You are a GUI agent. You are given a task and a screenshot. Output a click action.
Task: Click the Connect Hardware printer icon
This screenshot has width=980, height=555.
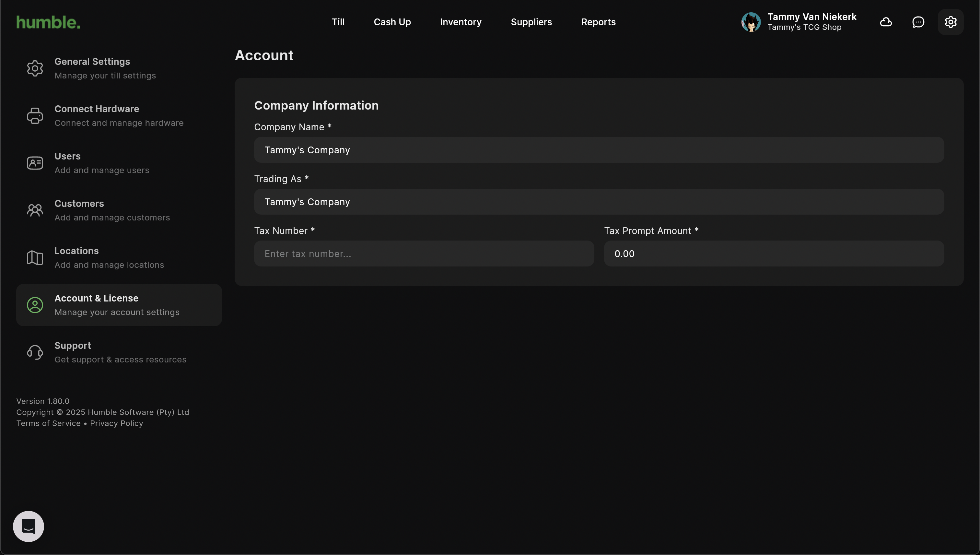click(x=35, y=115)
